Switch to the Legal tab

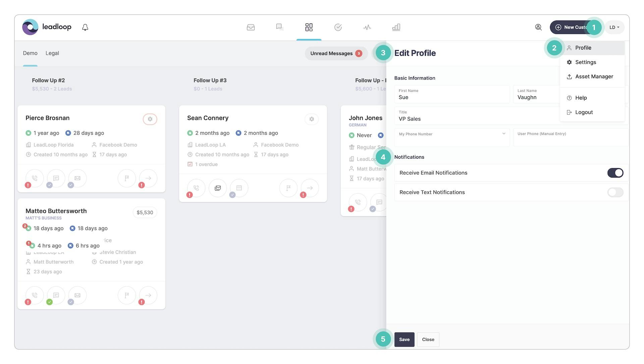click(52, 53)
